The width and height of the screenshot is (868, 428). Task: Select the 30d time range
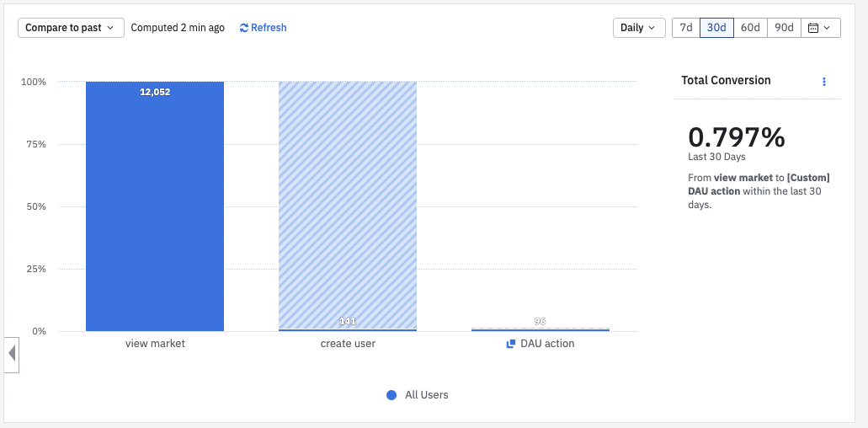(x=716, y=28)
